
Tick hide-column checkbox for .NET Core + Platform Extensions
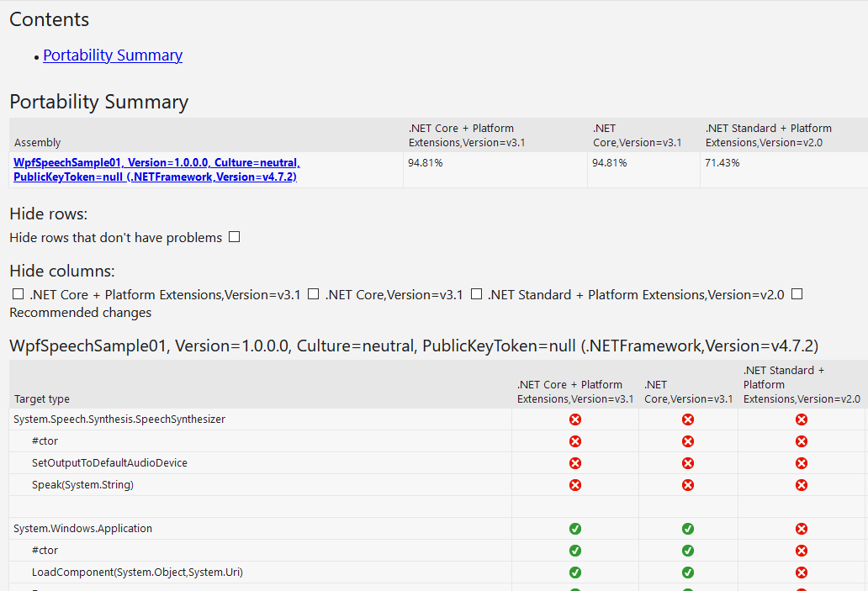pos(18,294)
